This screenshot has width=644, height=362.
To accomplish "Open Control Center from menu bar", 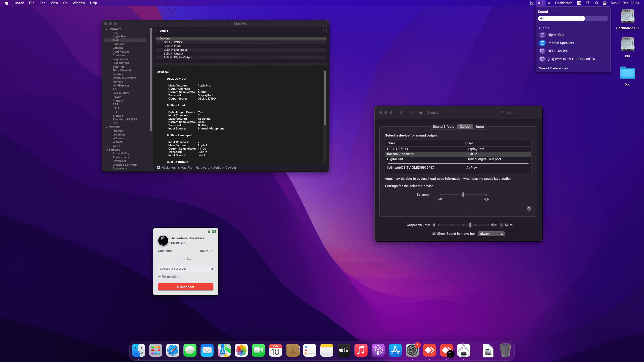I will [605, 3].
